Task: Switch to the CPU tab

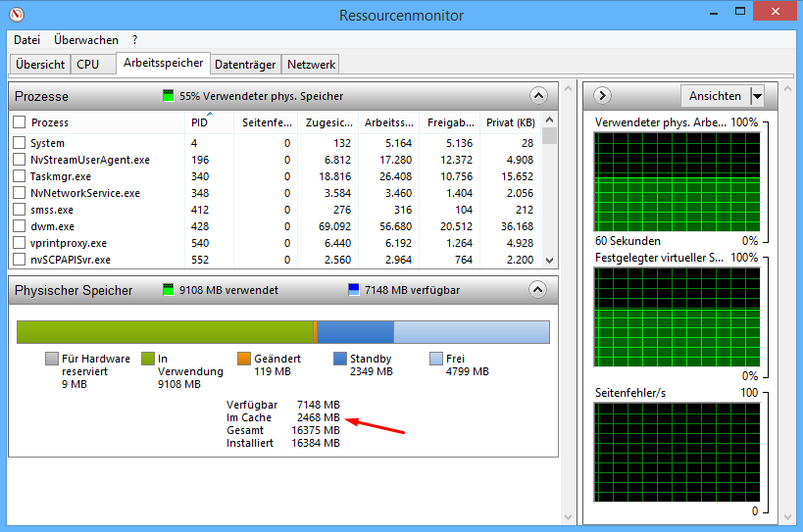Action: [x=93, y=65]
